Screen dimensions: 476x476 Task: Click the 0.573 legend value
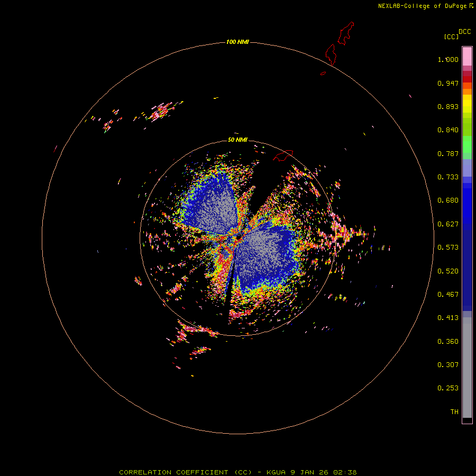click(x=448, y=248)
